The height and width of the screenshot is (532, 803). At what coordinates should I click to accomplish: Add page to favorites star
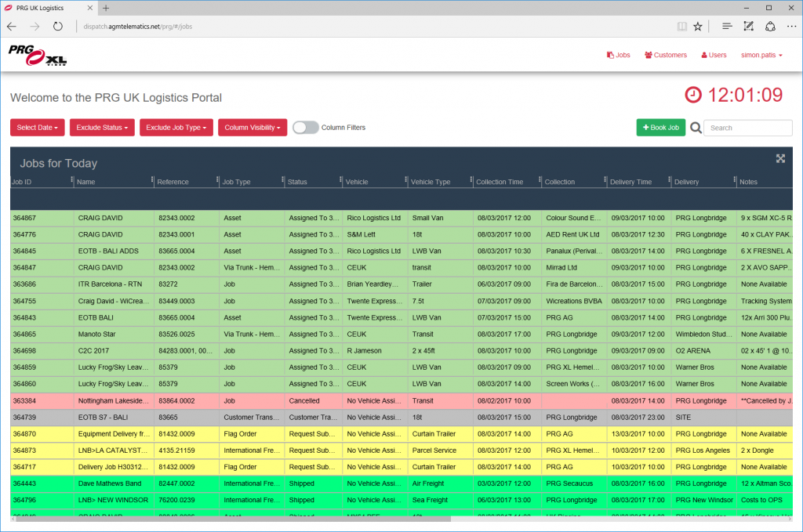(697, 26)
